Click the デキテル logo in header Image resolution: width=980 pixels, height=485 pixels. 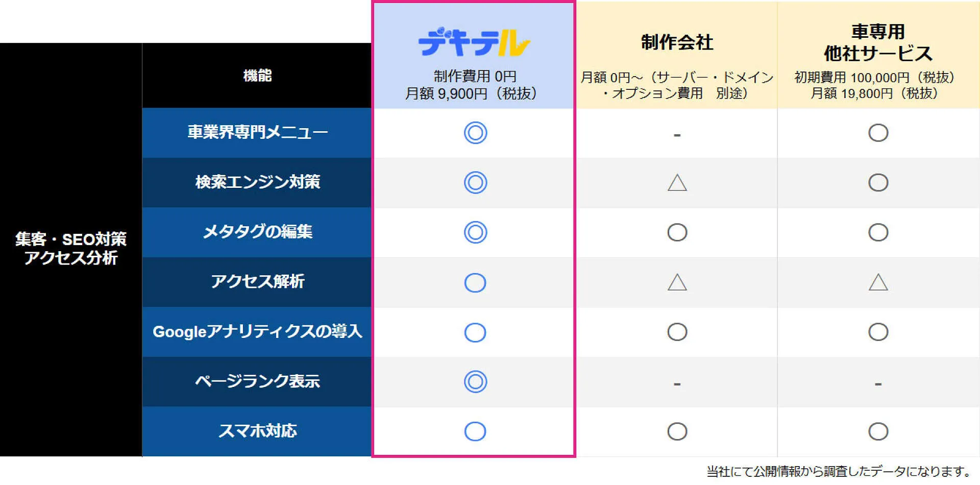click(474, 42)
